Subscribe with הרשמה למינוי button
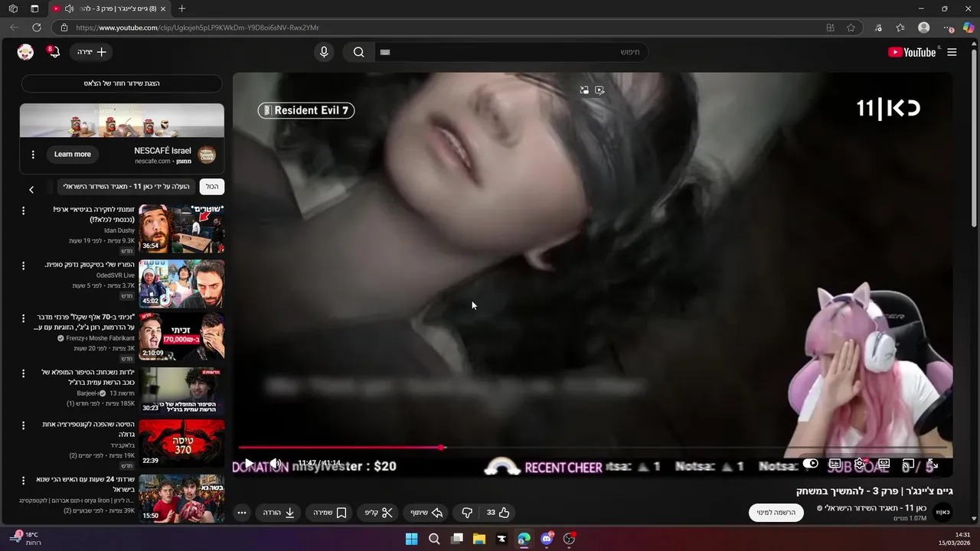 coord(776,513)
